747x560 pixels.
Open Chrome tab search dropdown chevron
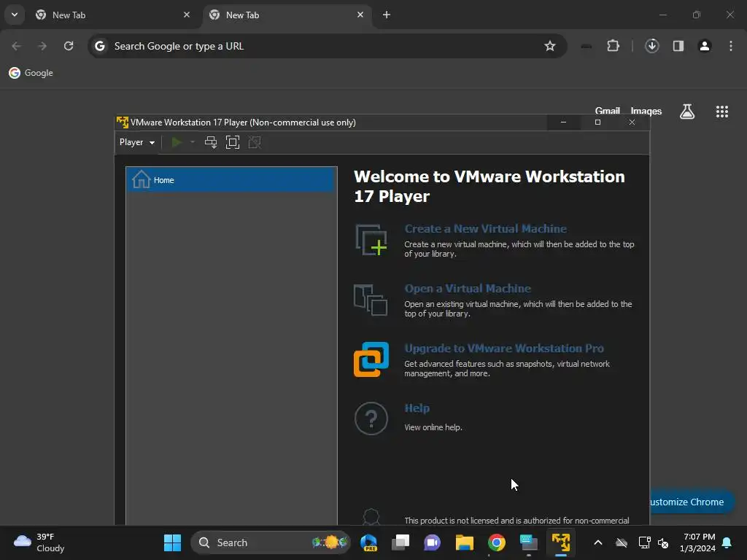click(x=15, y=15)
